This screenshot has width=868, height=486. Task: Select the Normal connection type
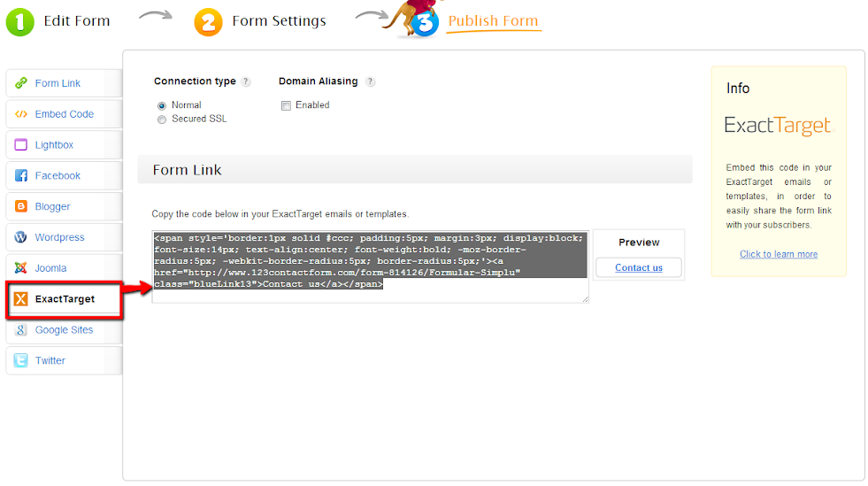click(162, 105)
